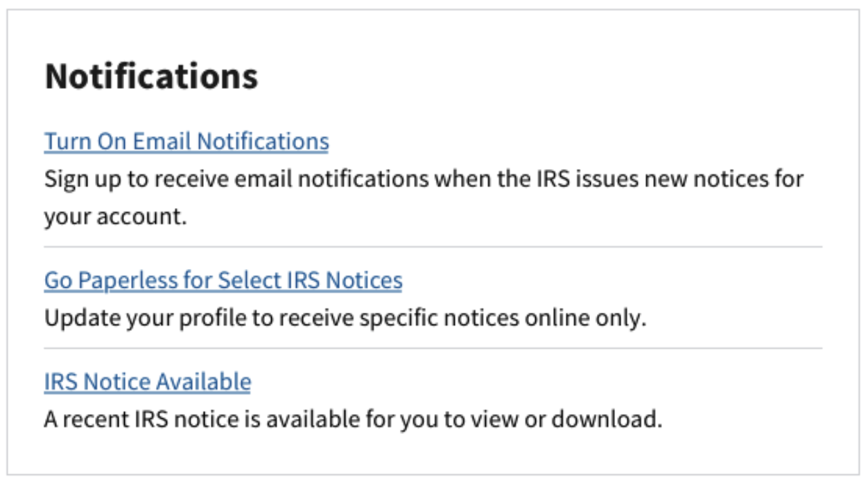868x484 pixels.
Task: Click the 'Update your profile' description text
Action: [x=345, y=318]
